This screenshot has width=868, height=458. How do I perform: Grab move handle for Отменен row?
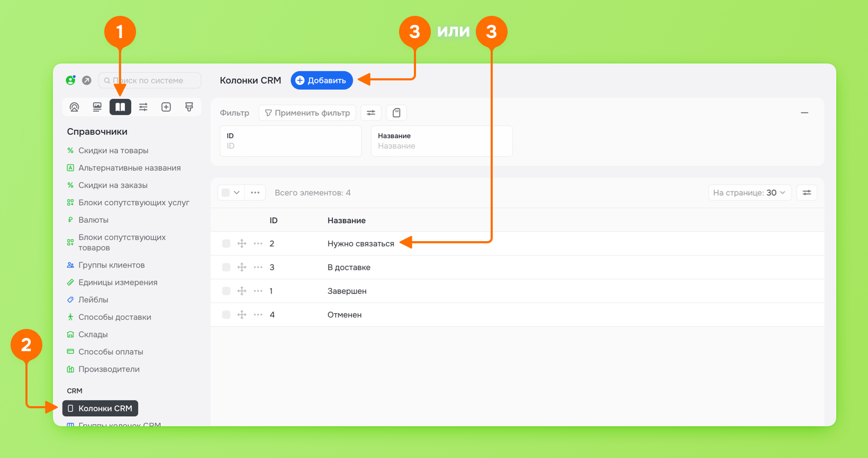(x=242, y=315)
